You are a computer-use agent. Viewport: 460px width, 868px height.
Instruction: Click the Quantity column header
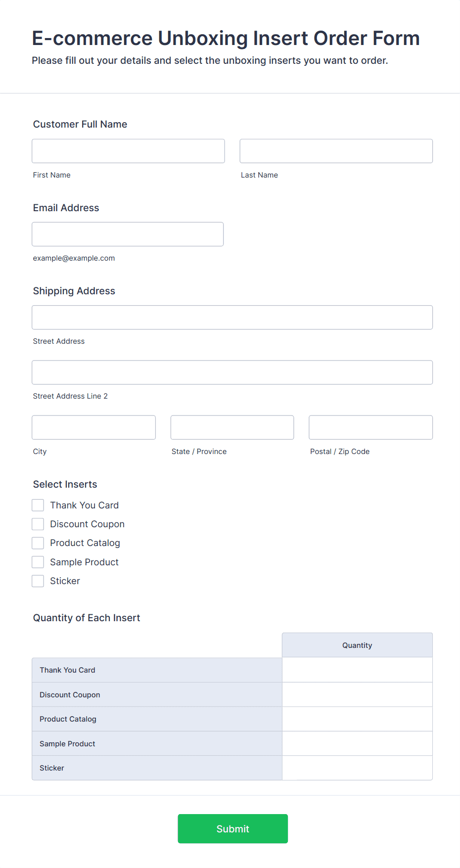tap(357, 645)
